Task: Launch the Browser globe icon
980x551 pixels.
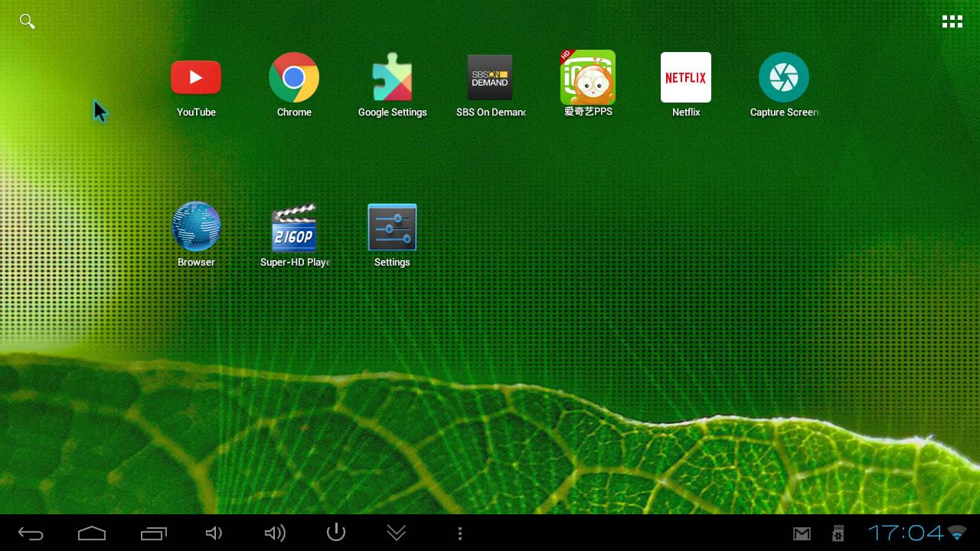Action: tap(196, 227)
